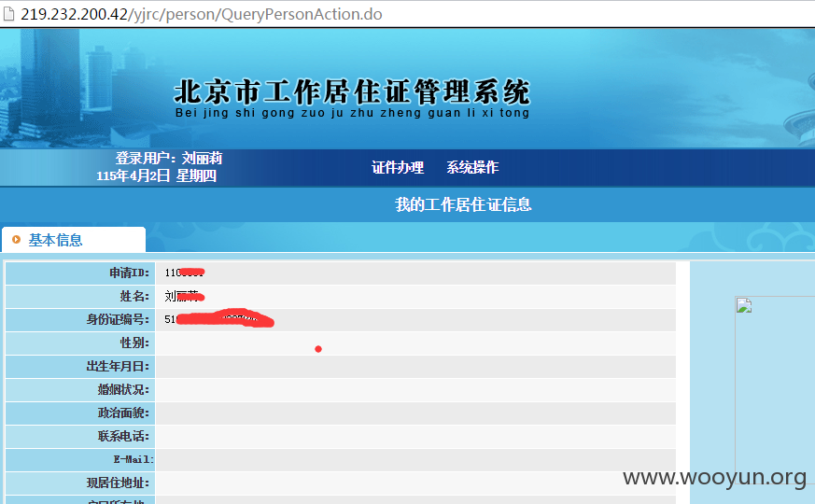
Task: Click the 申请ID label
Action: (130, 273)
